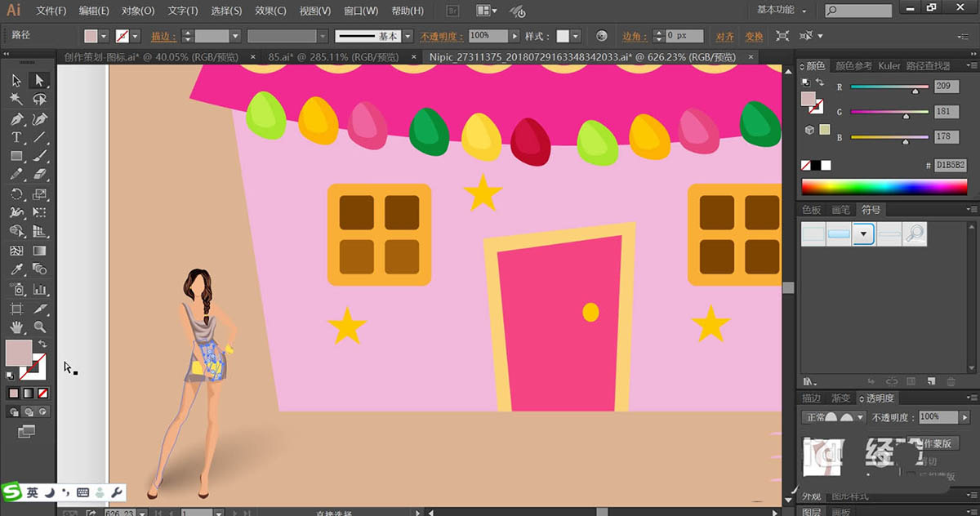
Task: Select the Rectangle tool
Action: (16, 156)
